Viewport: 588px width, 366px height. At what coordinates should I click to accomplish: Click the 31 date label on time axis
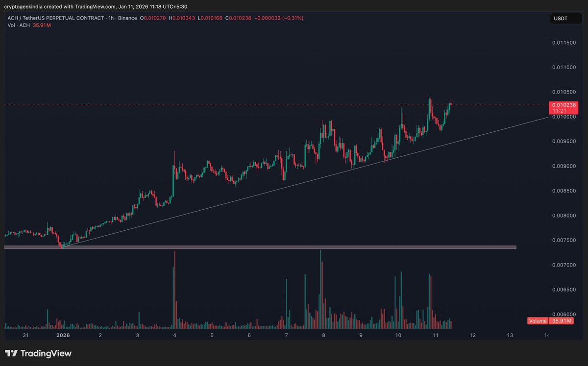(26, 336)
